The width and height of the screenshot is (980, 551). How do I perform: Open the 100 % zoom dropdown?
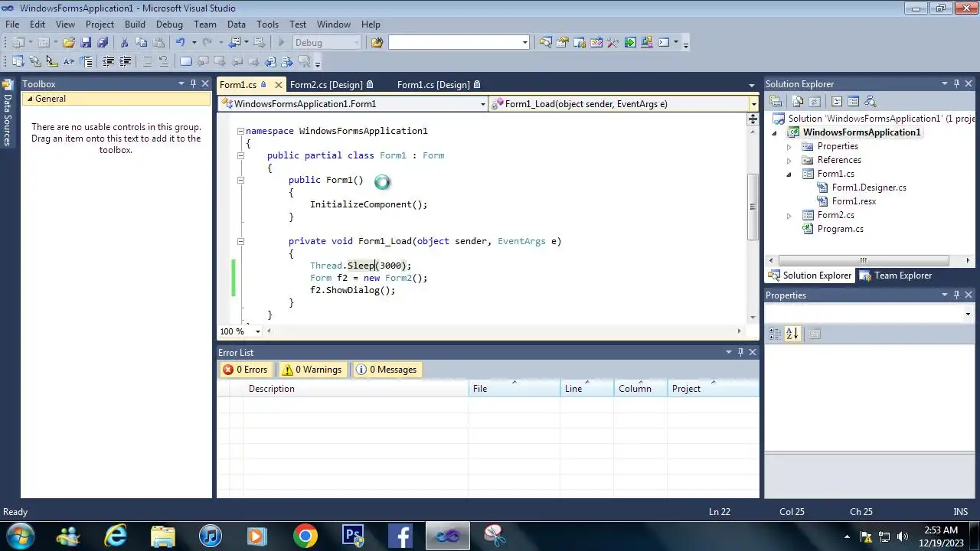(x=257, y=331)
